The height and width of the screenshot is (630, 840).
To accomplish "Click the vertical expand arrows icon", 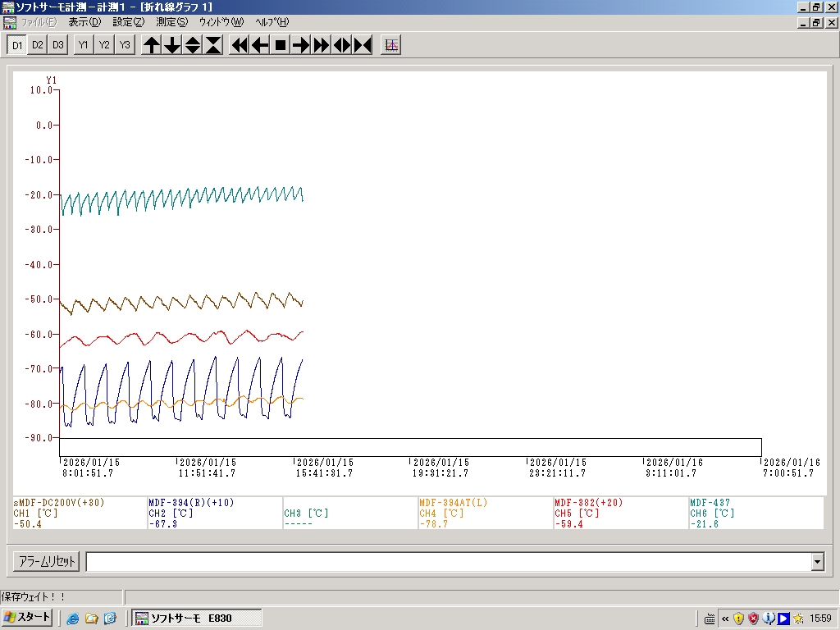I will pos(193,45).
